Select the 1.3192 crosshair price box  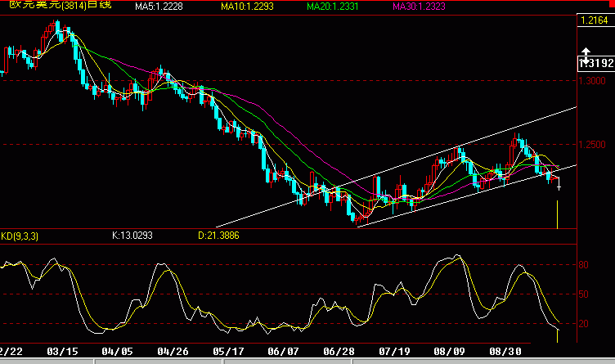pos(596,63)
